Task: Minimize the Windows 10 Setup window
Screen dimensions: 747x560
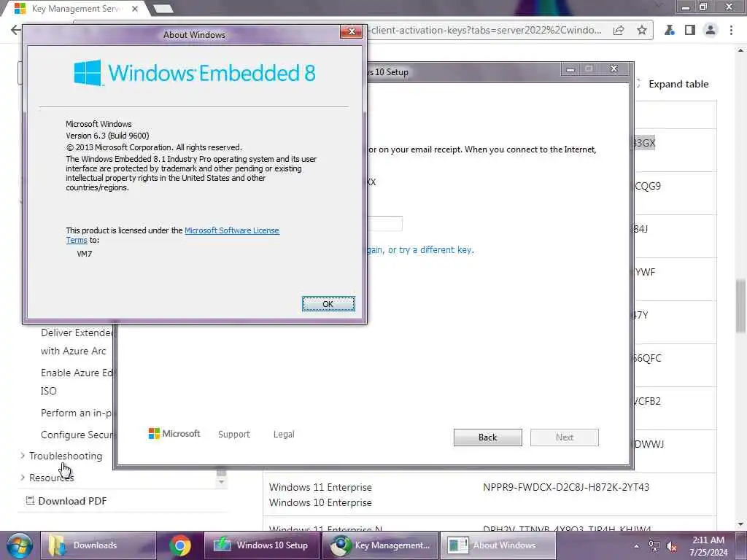Action: coord(570,69)
